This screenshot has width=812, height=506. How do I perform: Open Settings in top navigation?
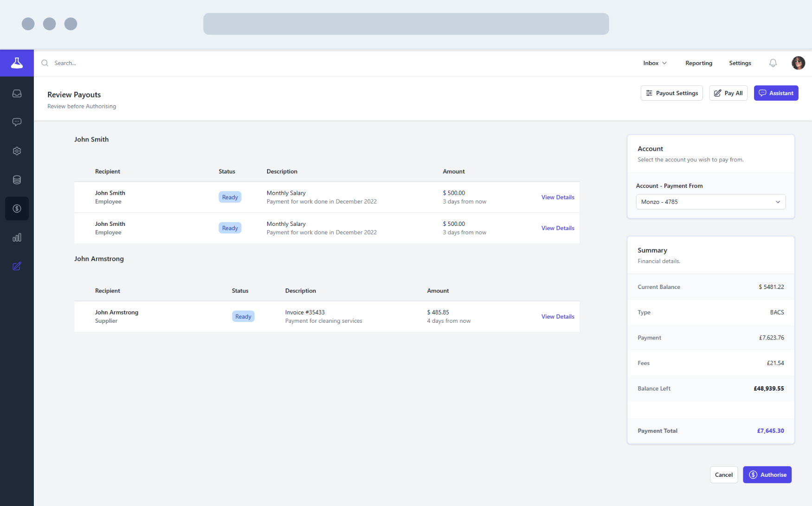(740, 63)
